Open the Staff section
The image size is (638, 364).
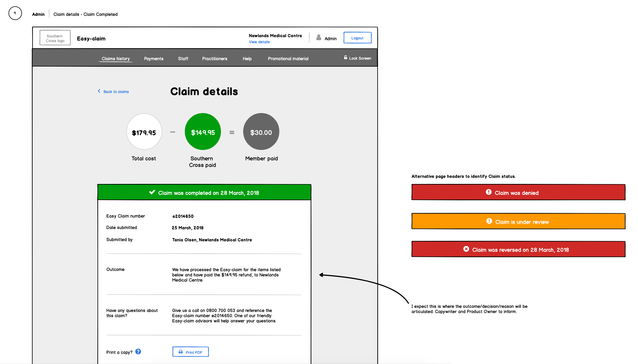point(183,59)
